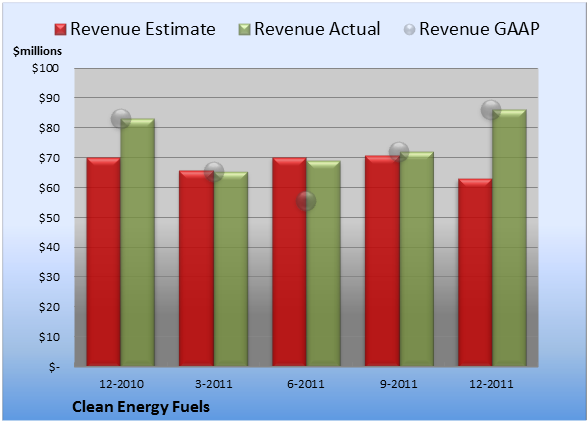Click the '6-2011' quarter label
588x422 pixels.
click(x=306, y=384)
